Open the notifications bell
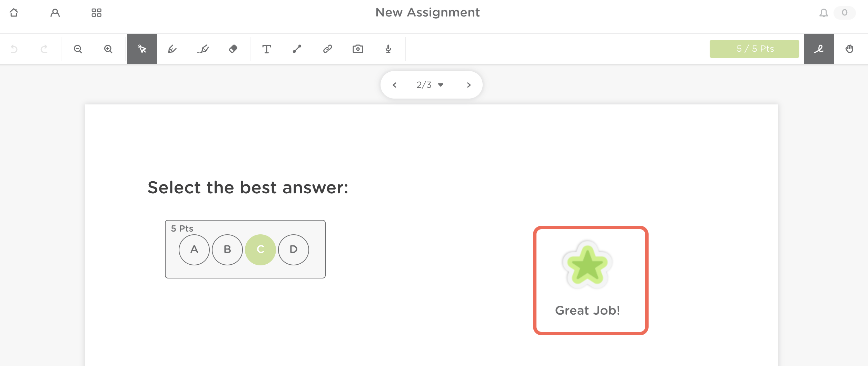 pyautogui.click(x=824, y=13)
